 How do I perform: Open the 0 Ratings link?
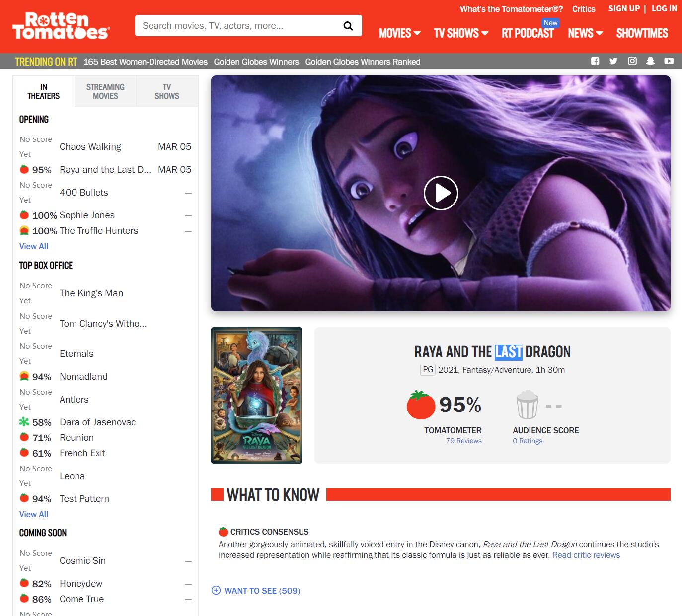(528, 441)
